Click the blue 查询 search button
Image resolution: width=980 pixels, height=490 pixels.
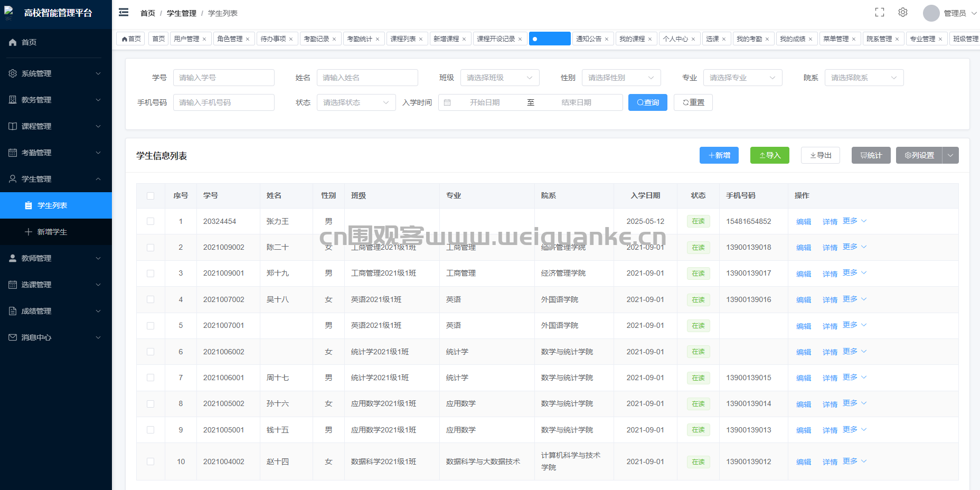pyautogui.click(x=647, y=102)
